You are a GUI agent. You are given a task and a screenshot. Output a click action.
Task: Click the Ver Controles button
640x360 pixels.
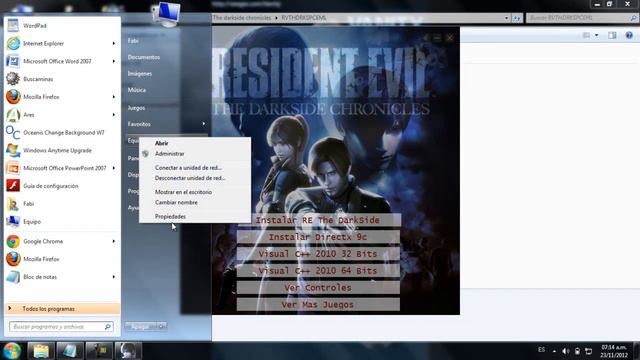(318, 288)
